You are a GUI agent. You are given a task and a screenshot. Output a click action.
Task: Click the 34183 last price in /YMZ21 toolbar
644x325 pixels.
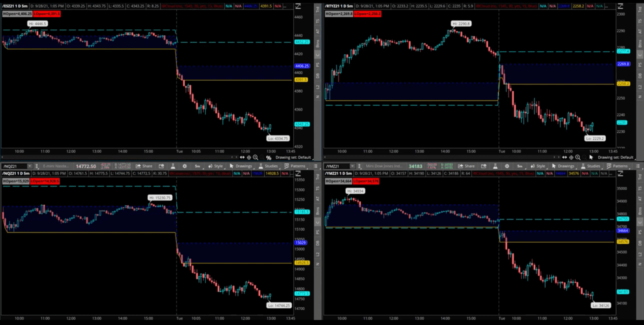point(416,166)
